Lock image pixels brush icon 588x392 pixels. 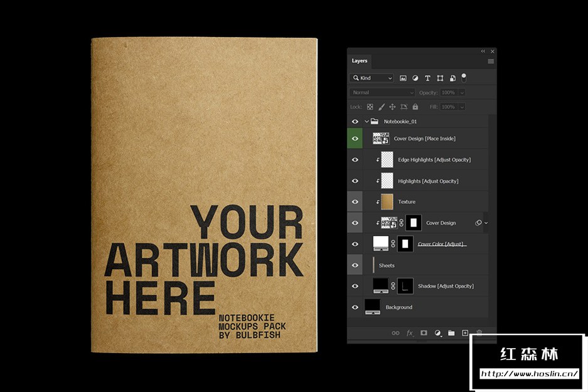tap(382, 107)
